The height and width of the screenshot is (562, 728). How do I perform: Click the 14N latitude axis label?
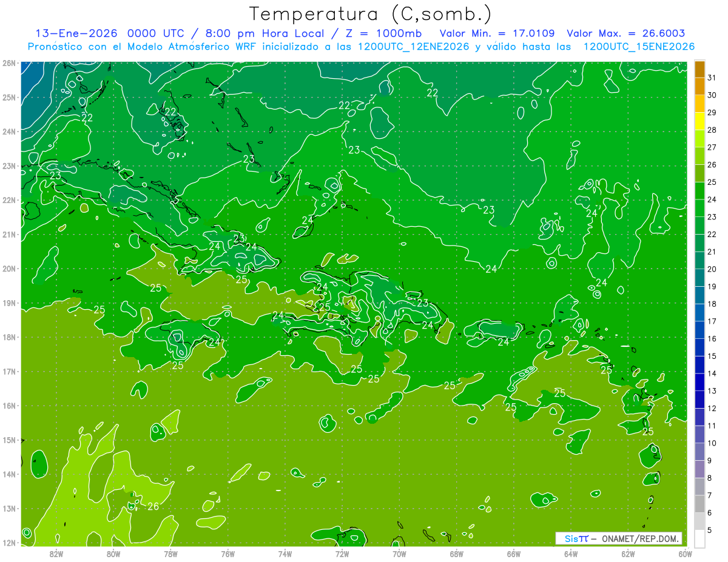pos(8,474)
